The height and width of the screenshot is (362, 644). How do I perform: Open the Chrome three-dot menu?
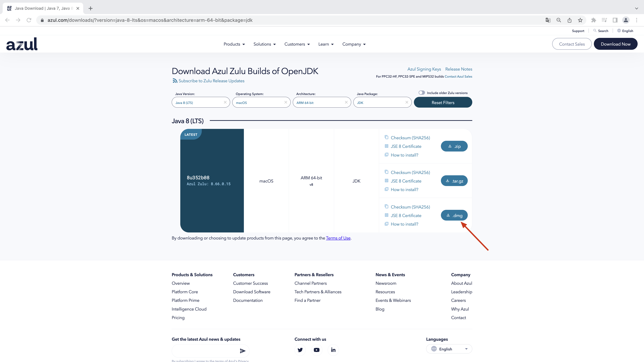(636, 20)
